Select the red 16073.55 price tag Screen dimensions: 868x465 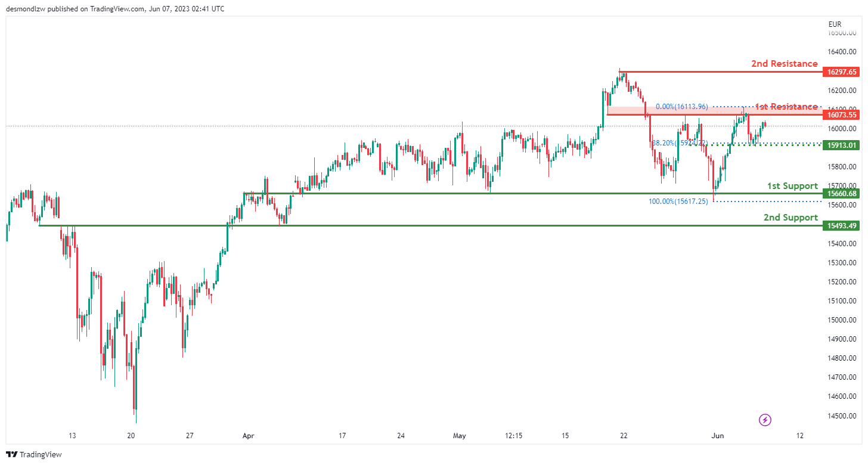[840, 114]
